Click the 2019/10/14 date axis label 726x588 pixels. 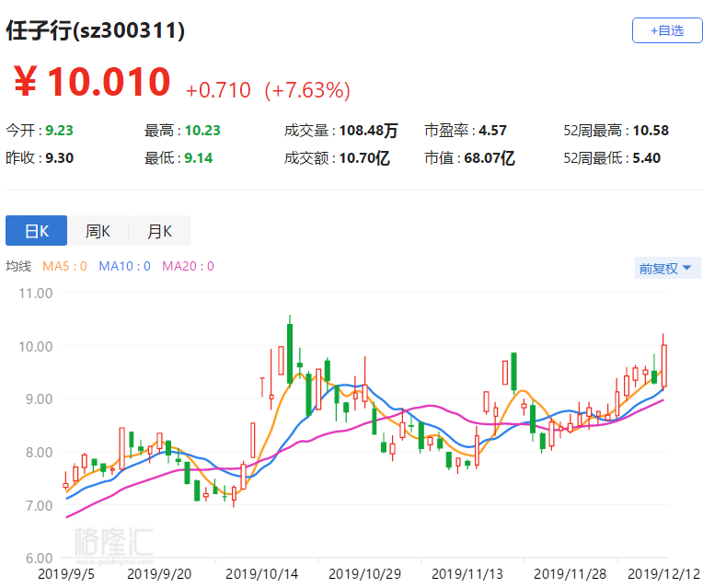(261, 574)
